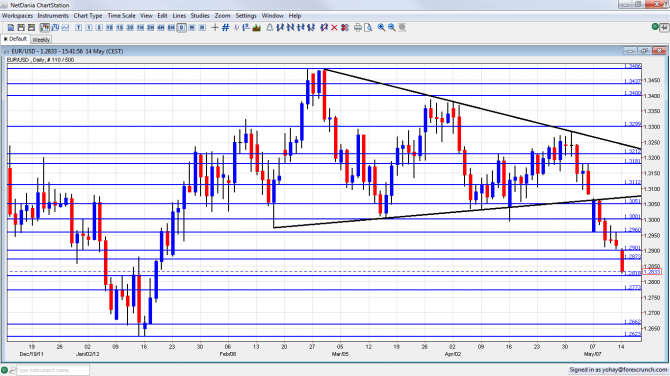This screenshot has width=670, height=376.
Task: Open the Time Scale menu
Action: pyautogui.click(x=121, y=16)
